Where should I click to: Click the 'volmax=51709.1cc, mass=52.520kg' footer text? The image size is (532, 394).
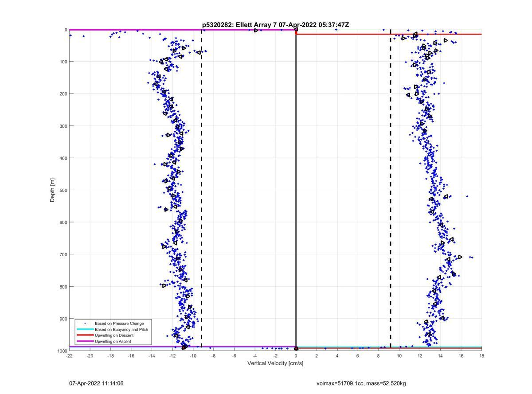pyautogui.click(x=361, y=383)
